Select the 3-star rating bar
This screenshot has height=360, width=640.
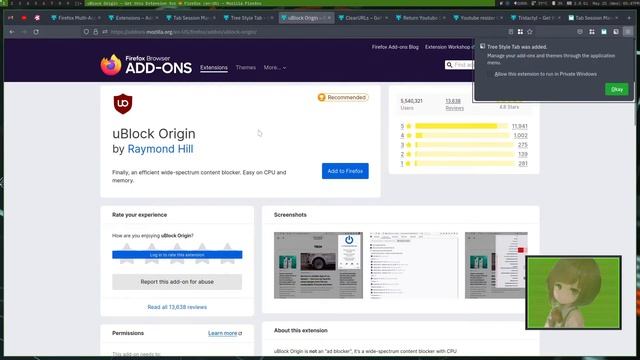464,145
